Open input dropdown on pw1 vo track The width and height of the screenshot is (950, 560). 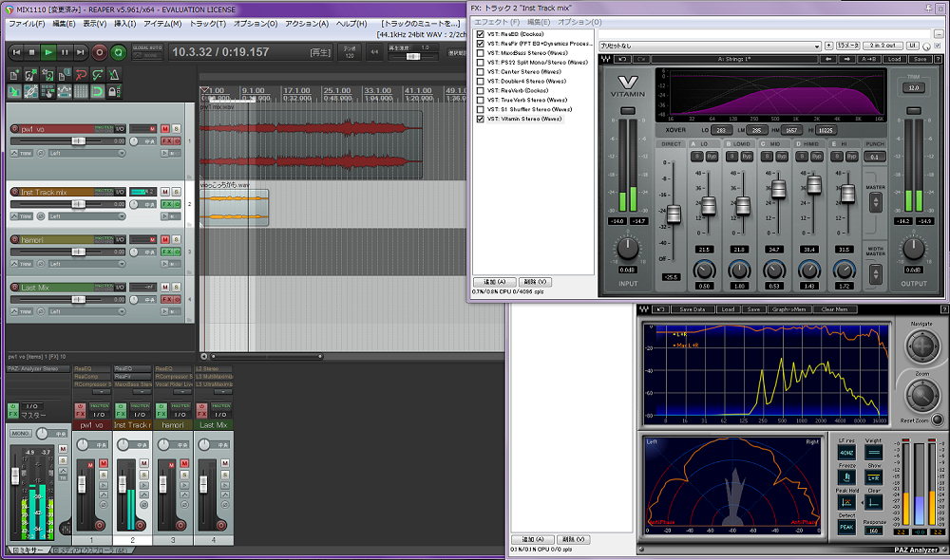(x=86, y=153)
